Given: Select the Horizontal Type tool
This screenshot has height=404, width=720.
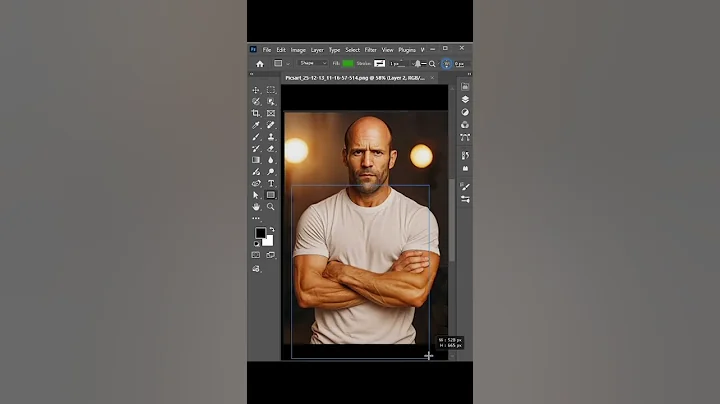Looking at the screenshot, I should click(271, 183).
